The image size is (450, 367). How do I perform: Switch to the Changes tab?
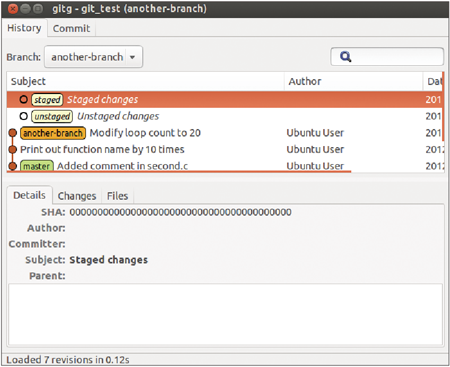click(77, 196)
